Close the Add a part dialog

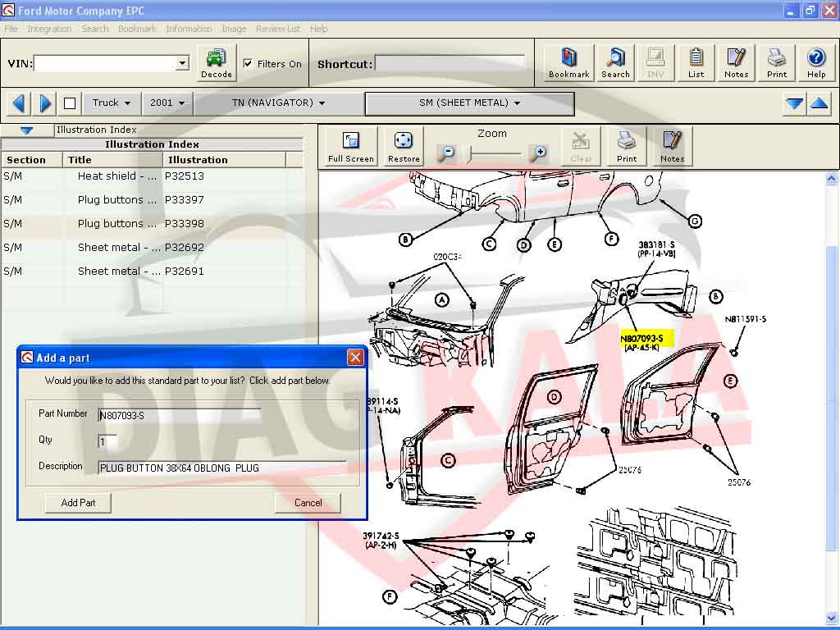(x=355, y=358)
